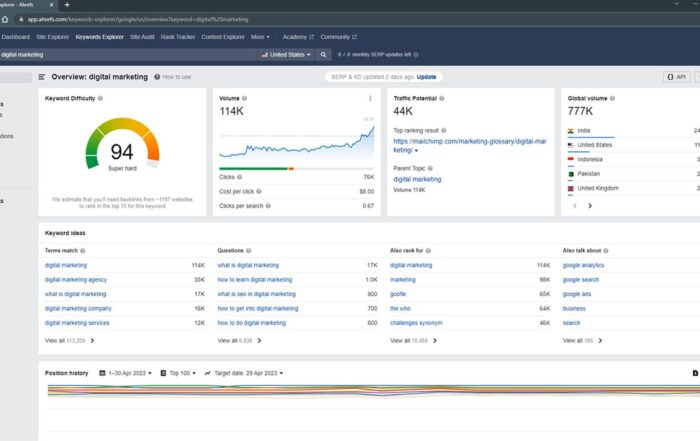This screenshot has height=441, width=700.
Task: Close the Ahrefs browser tab
Action: pos(51,4)
